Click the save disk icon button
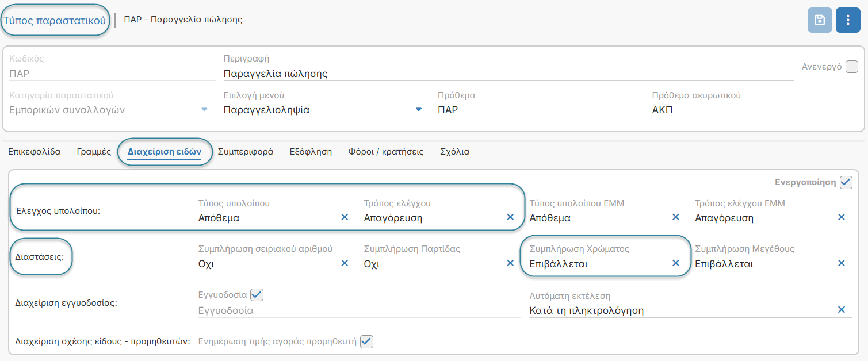This screenshot has width=868, height=361. click(x=820, y=21)
